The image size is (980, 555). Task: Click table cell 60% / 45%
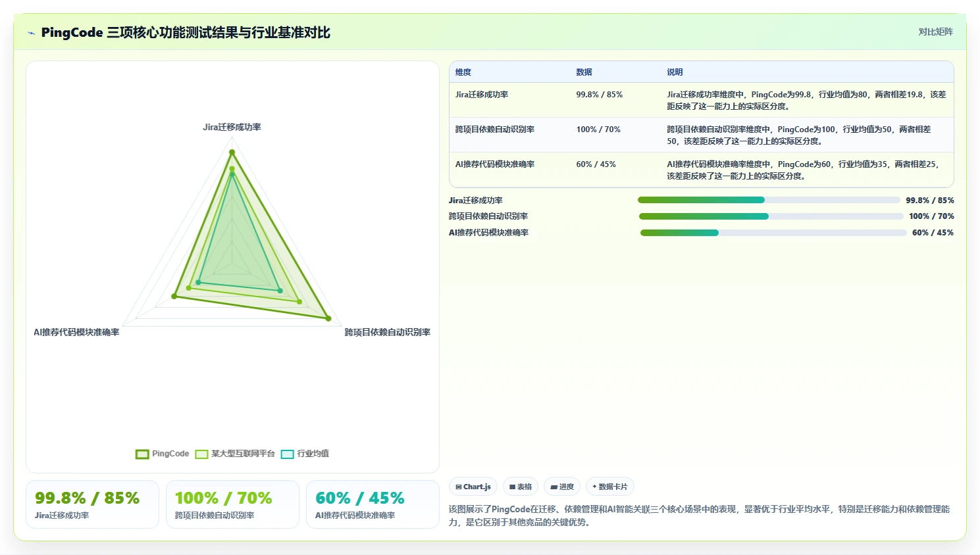click(x=596, y=164)
